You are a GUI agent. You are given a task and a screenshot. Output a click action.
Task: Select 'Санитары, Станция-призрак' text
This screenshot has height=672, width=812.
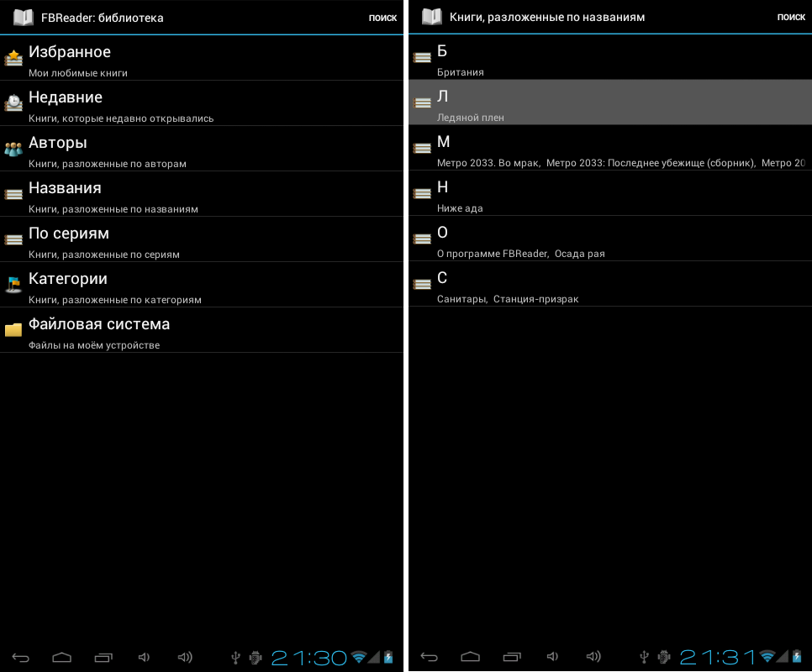coord(508,299)
